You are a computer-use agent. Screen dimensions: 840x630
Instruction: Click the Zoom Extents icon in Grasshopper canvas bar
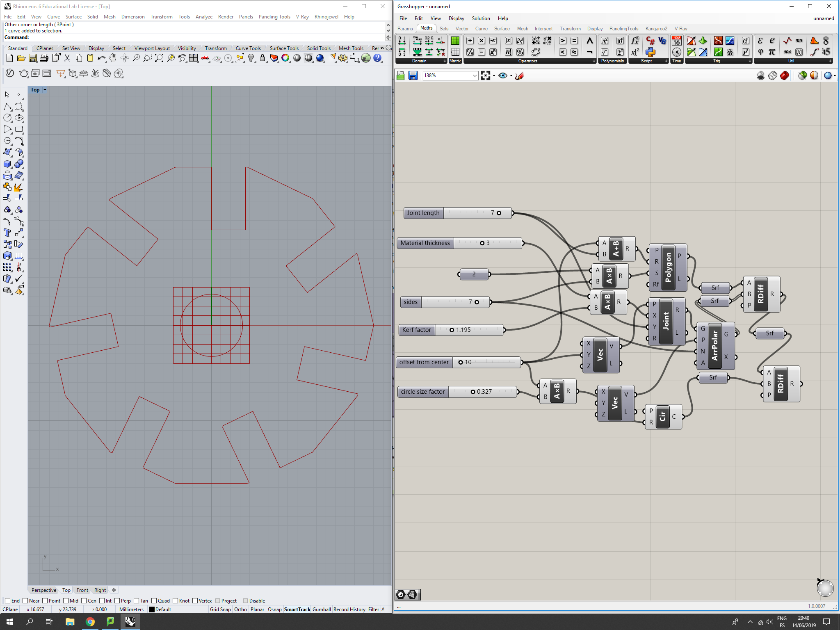pyautogui.click(x=486, y=75)
